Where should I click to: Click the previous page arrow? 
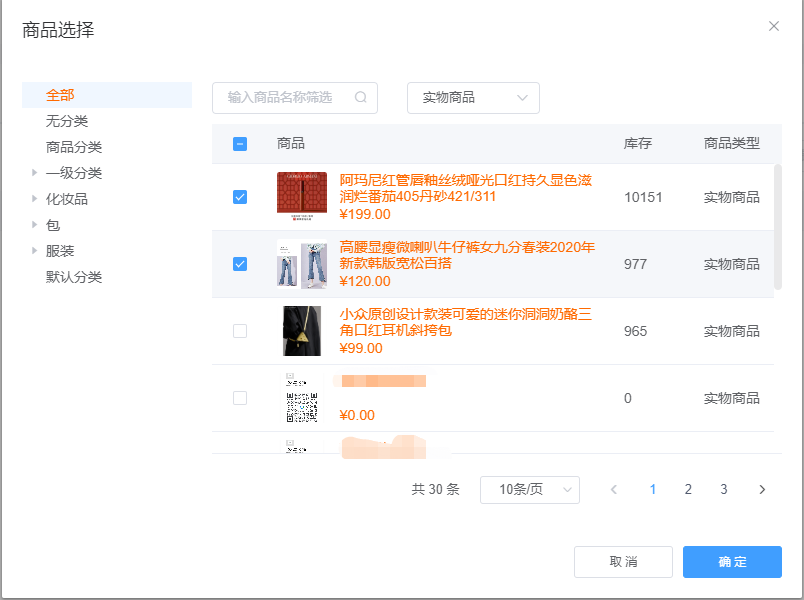pyautogui.click(x=613, y=490)
